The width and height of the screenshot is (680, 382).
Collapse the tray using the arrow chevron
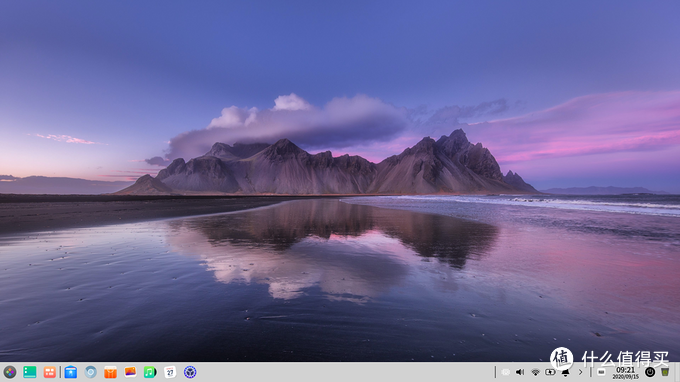(x=580, y=372)
